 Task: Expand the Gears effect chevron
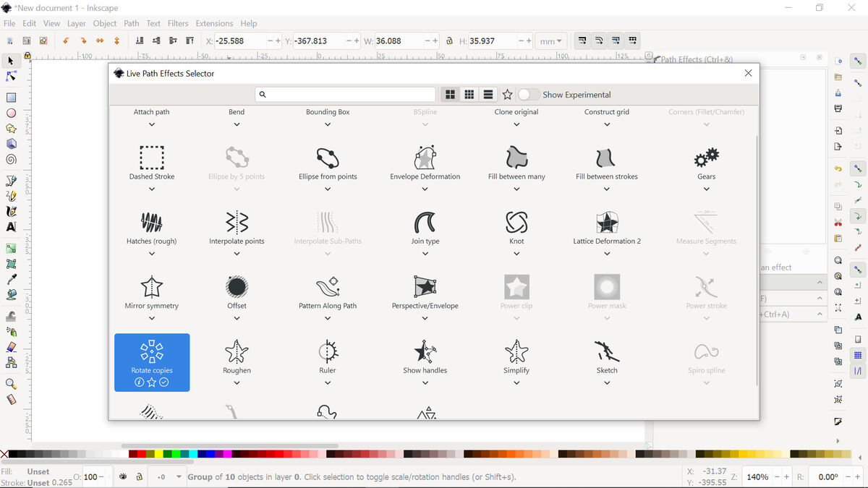(706, 189)
